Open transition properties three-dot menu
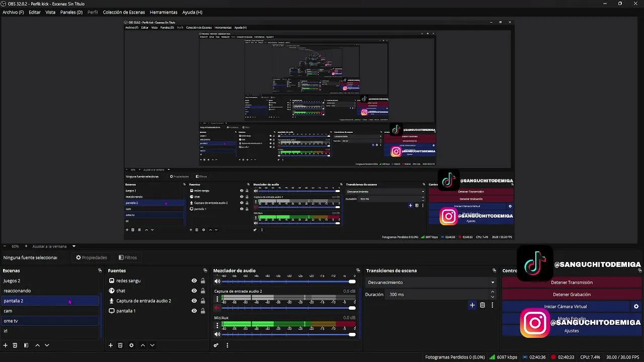The image size is (644, 362). 492,305
